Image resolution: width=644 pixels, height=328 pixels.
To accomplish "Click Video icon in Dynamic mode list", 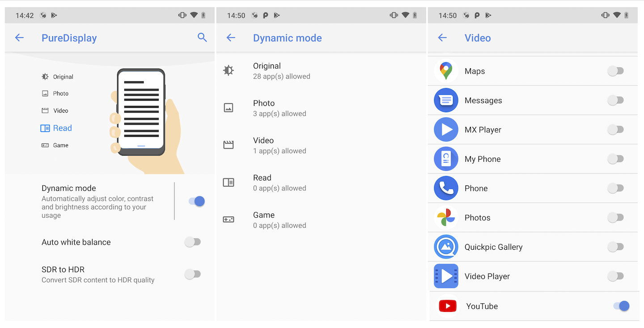I will coord(229,145).
